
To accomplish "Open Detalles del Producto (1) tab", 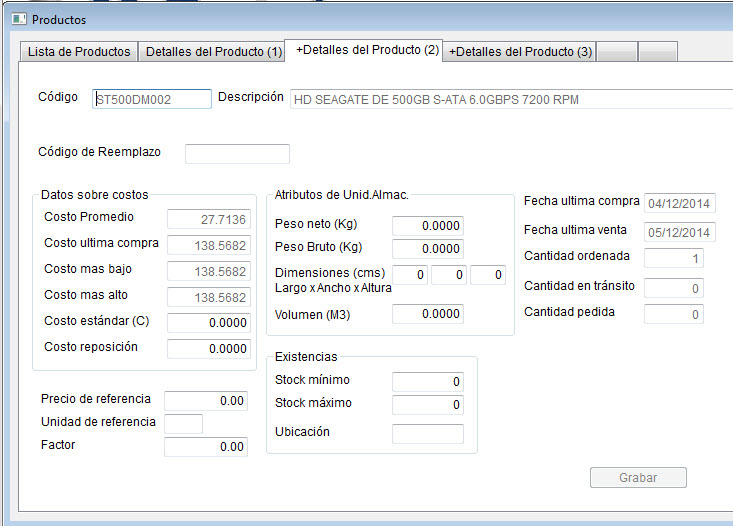I will click(x=214, y=52).
